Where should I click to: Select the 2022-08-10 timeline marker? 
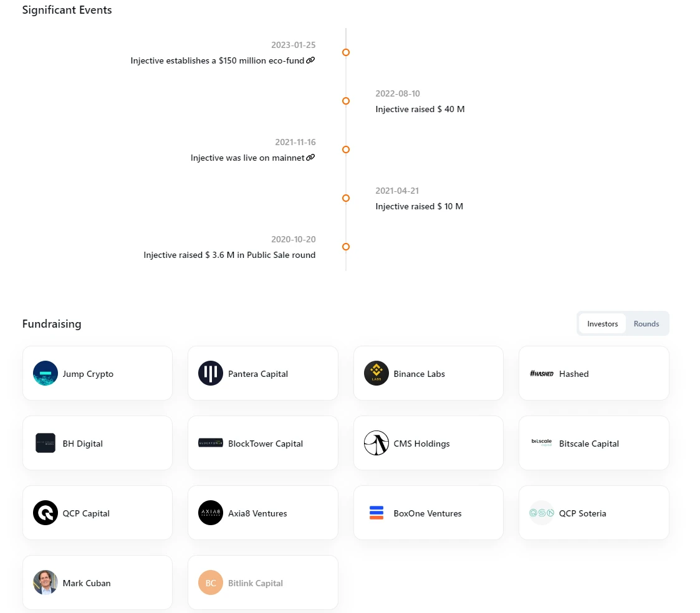(x=345, y=101)
